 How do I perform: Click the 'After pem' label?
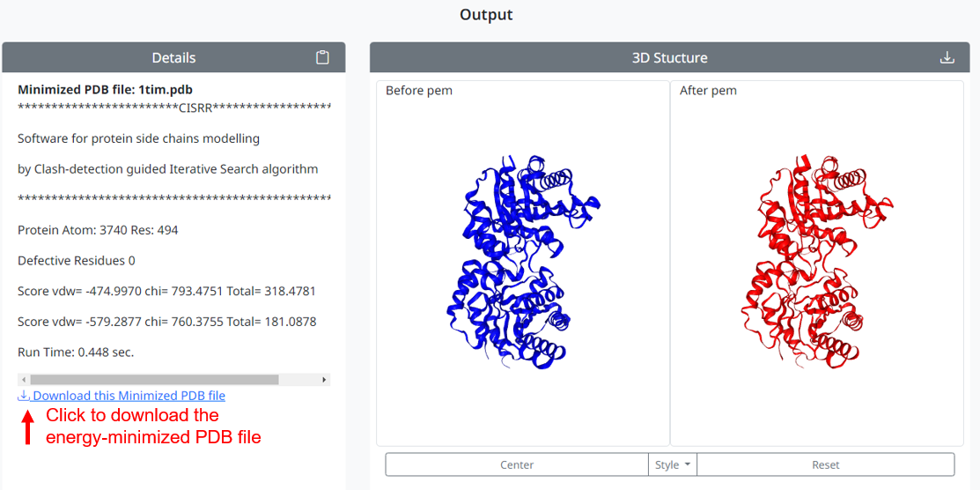(708, 91)
